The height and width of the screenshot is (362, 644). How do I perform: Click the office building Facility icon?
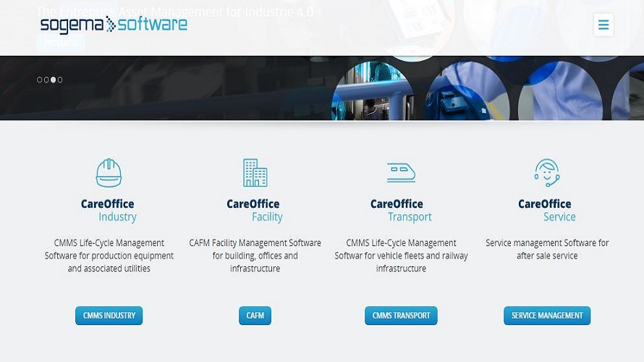[x=255, y=173]
